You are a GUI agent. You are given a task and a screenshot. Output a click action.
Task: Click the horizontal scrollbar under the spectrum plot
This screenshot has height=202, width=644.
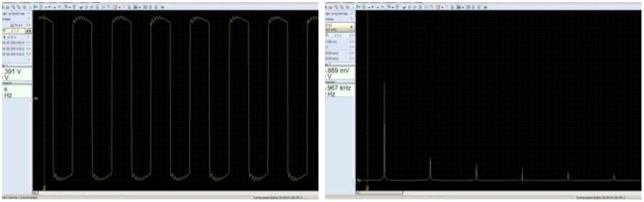[379, 192]
